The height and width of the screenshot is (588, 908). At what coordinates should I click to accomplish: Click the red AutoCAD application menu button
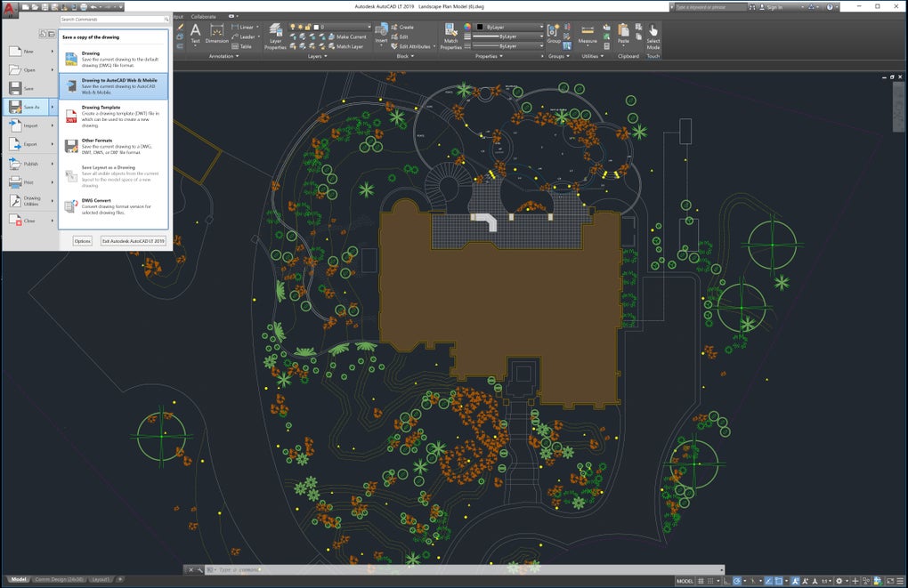point(11,9)
